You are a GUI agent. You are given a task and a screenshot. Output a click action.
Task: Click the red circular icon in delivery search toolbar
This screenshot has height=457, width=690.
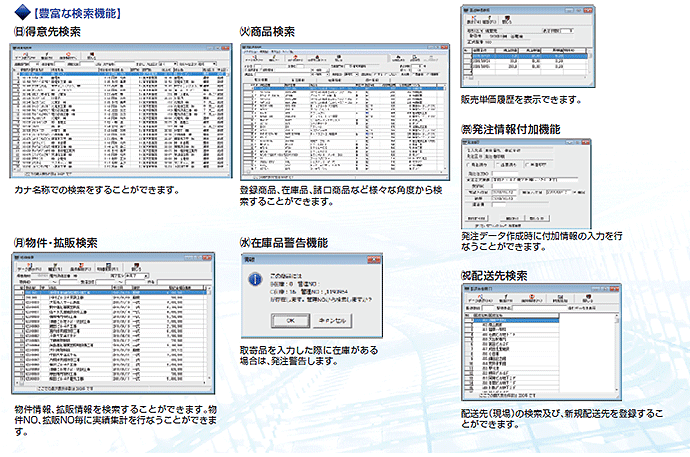tap(532, 298)
